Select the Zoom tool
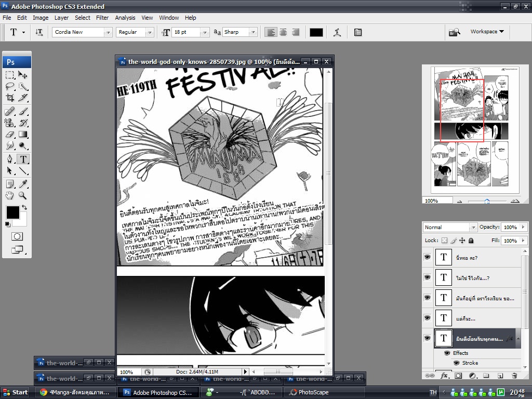The image size is (532, 399). (x=23, y=195)
